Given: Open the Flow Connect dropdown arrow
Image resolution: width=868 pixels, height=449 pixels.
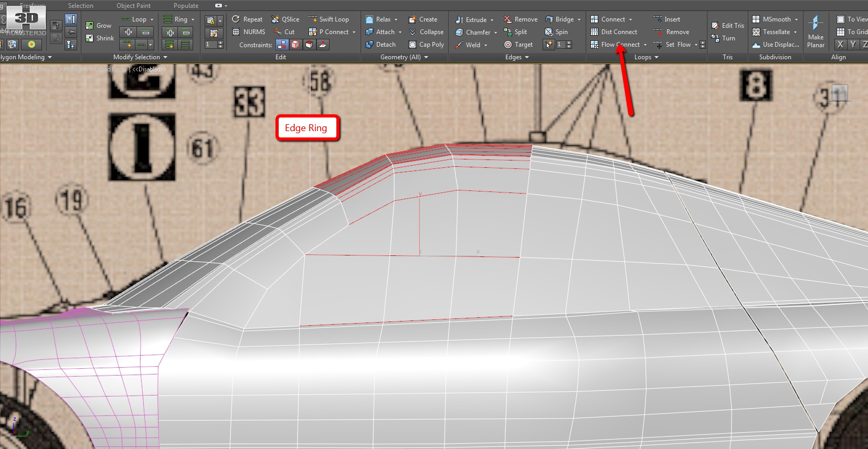Looking at the screenshot, I should click(x=645, y=45).
